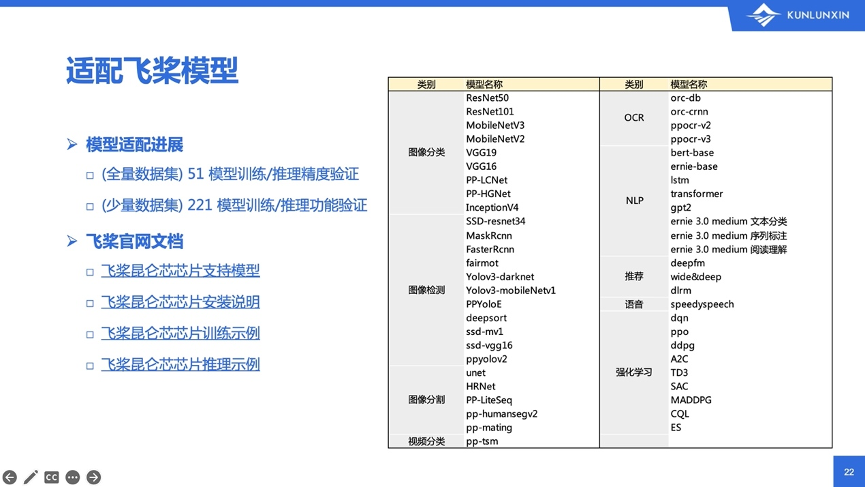Open 飞桨昆仑芯芯片训练示例 link

click(x=180, y=333)
